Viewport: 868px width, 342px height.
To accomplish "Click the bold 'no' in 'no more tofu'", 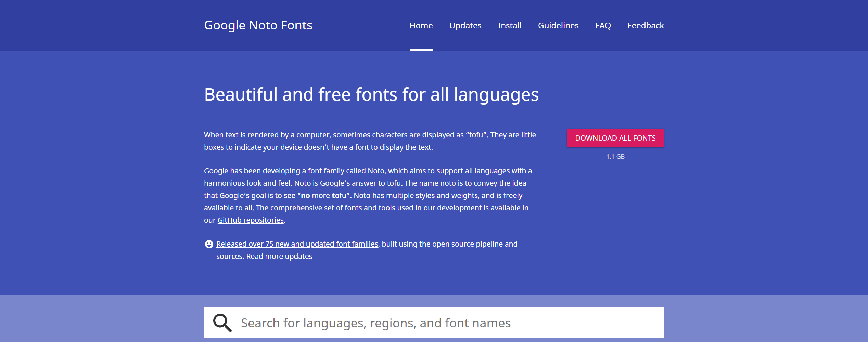I will coord(305,196).
